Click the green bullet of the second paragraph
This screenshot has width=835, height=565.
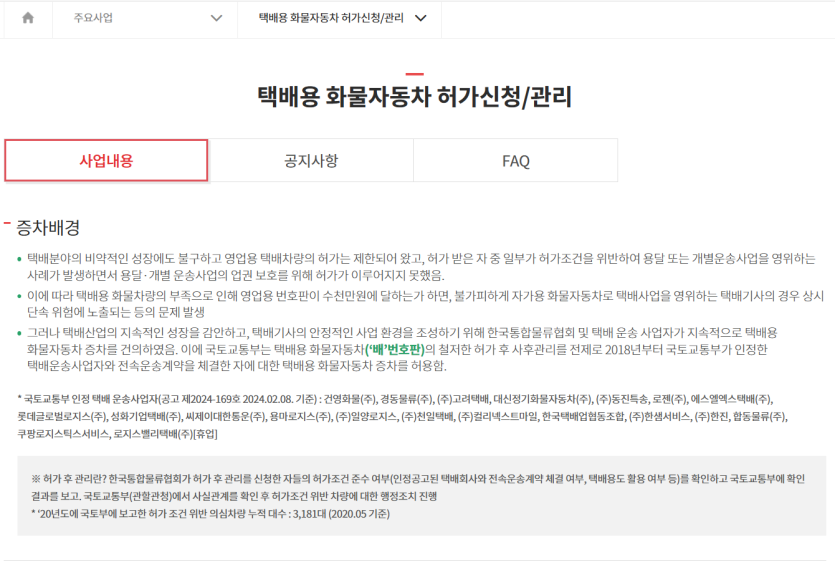tap(19, 296)
